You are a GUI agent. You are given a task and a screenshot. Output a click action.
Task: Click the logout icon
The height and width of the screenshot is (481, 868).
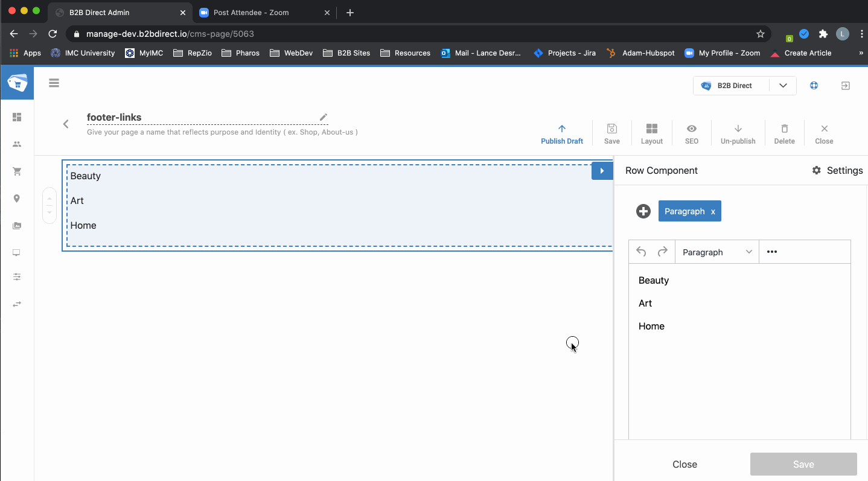pyautogui.click(x=846, y=86)
